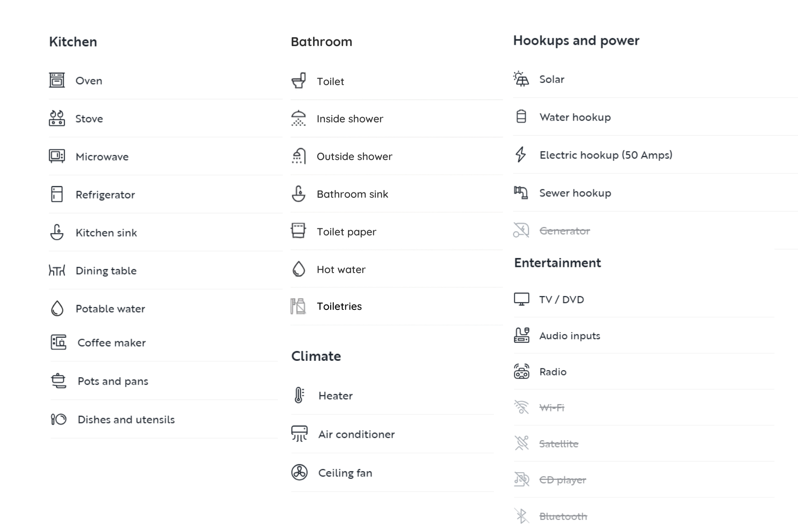Click the Dishes and utensils label

point(126,419)
